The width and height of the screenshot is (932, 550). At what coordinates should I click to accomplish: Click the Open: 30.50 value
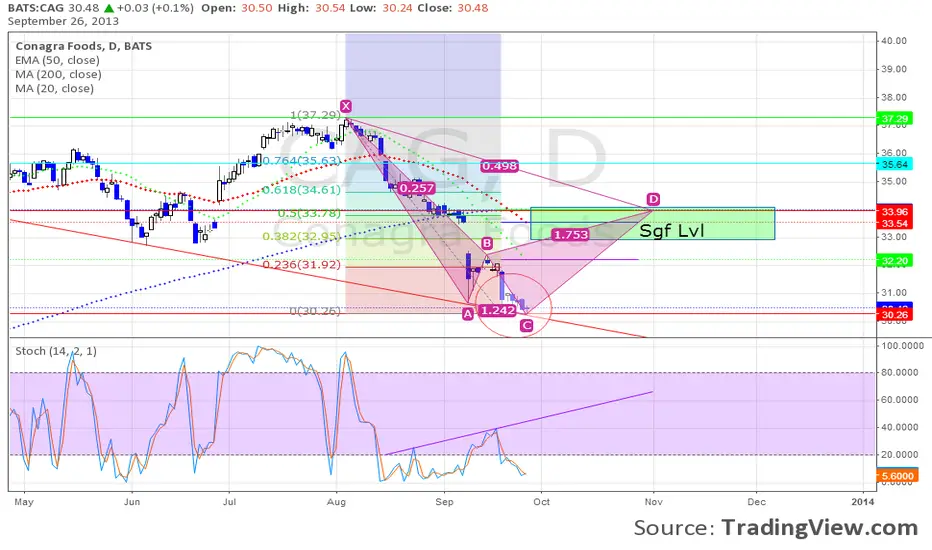tap(235, 8)
